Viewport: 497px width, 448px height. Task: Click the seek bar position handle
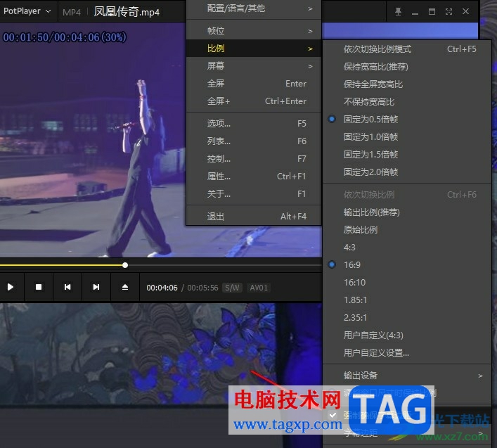pos(125,265)
